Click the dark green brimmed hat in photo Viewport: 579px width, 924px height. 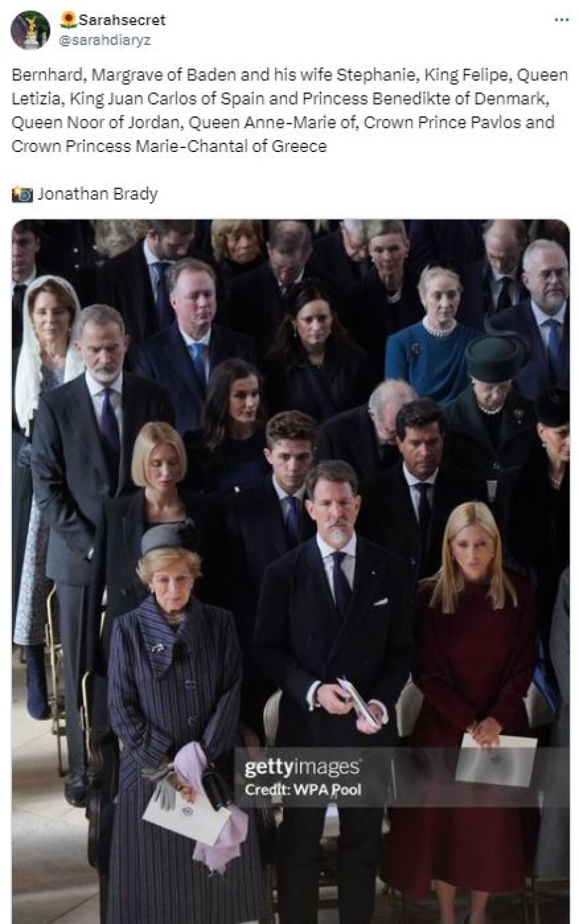pyautogui.click(x=494, y=356)
